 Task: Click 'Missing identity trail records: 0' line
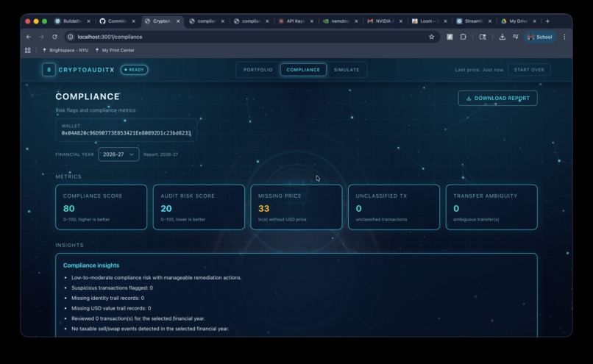pyautogui.click(x=107, y=298)
